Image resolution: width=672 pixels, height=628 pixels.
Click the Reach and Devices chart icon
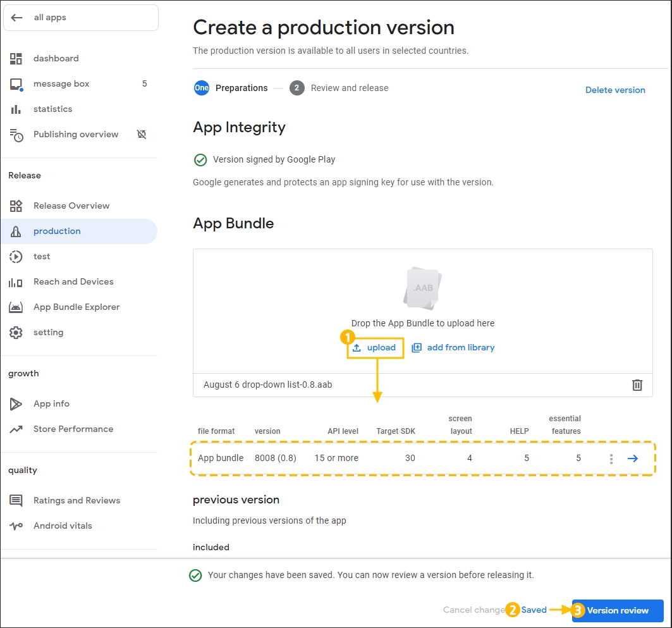coord(16,282)
